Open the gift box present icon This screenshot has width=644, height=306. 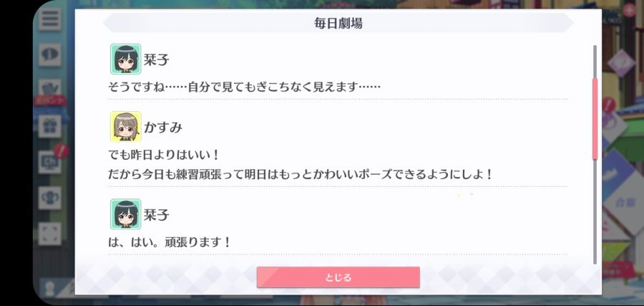49,126
